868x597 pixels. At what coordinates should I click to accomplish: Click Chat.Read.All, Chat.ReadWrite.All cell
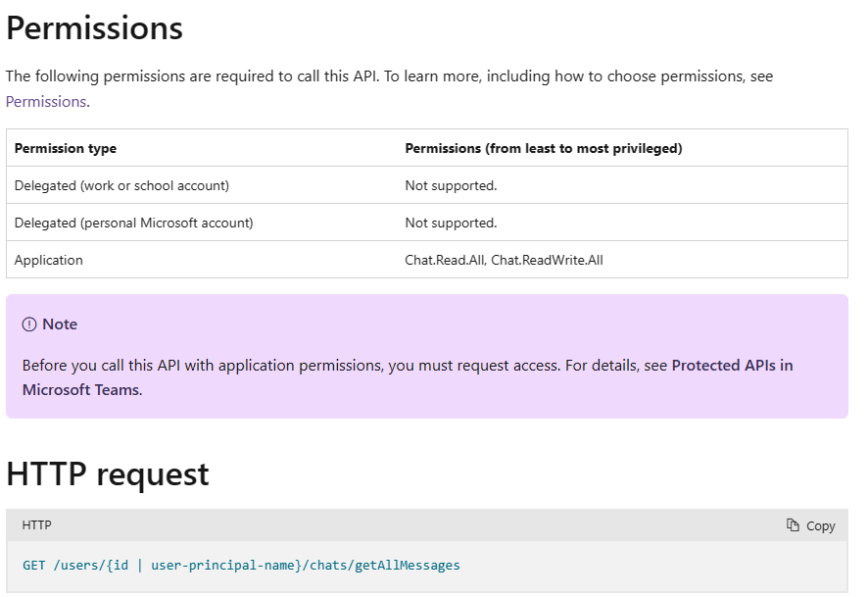pyautogui.click(x=505, y=260)
